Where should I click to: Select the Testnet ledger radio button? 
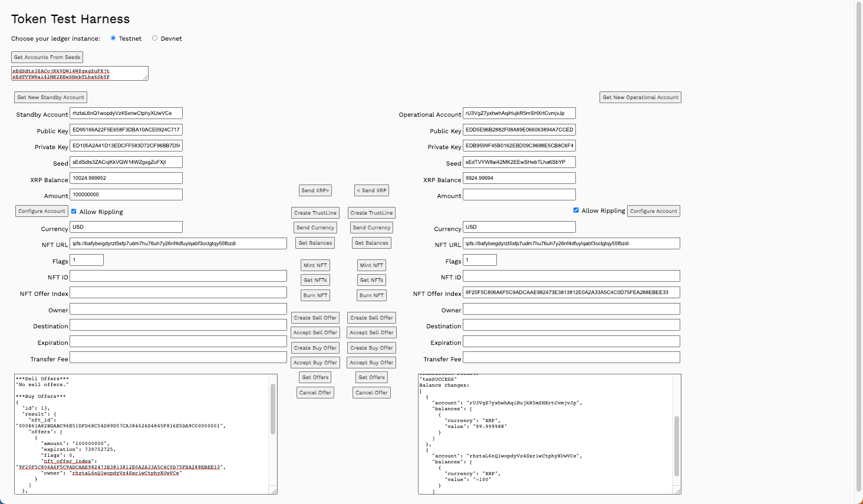pos(113,38)
